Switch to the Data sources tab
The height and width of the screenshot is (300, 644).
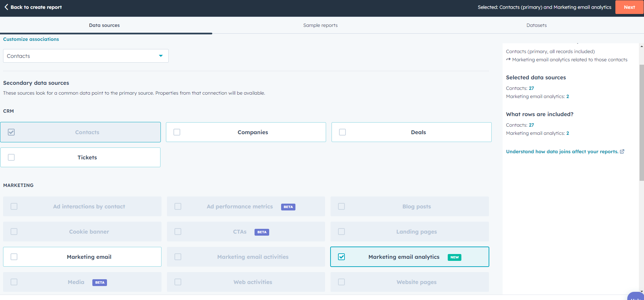click(x=104, y=25)
